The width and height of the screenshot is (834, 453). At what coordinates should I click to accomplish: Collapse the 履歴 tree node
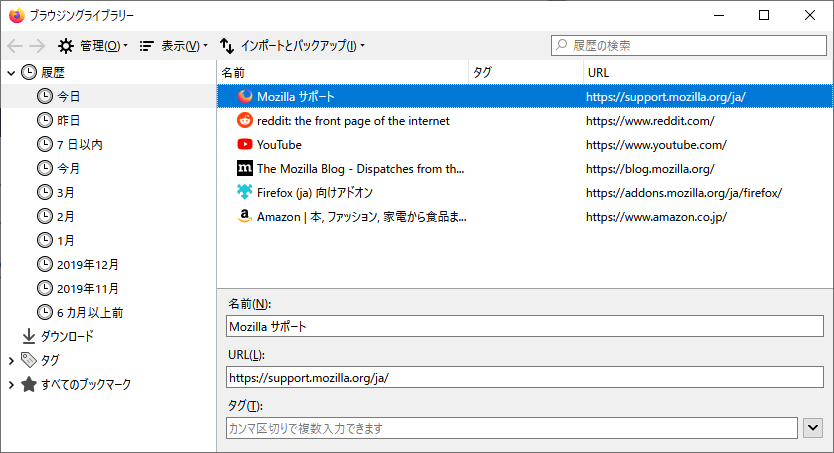point(11,73)
